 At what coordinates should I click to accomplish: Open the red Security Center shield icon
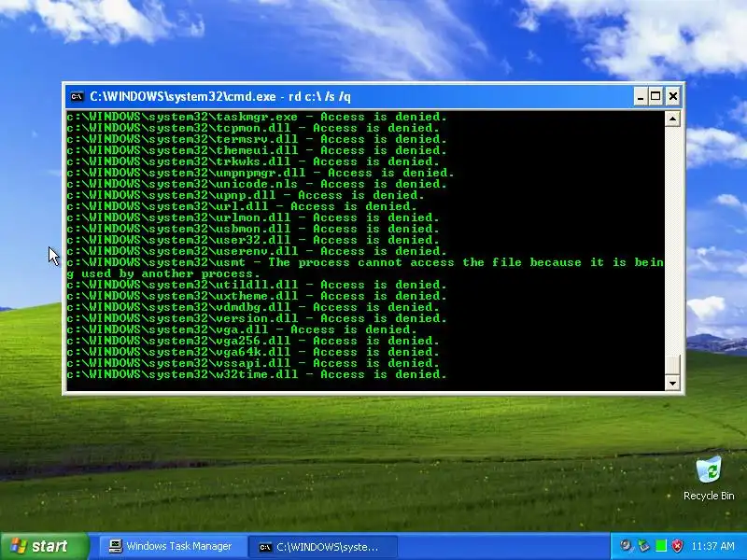click(x=677, y=546)
